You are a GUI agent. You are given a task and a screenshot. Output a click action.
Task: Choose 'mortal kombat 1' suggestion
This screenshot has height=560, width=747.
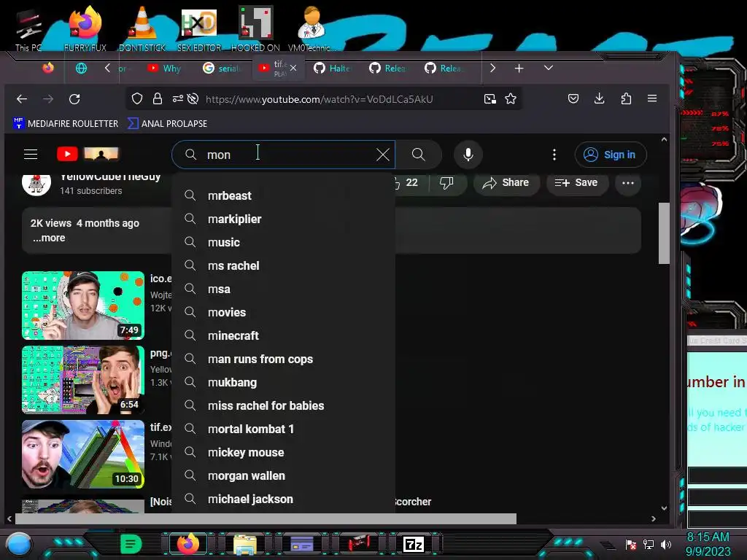[283, 429]
